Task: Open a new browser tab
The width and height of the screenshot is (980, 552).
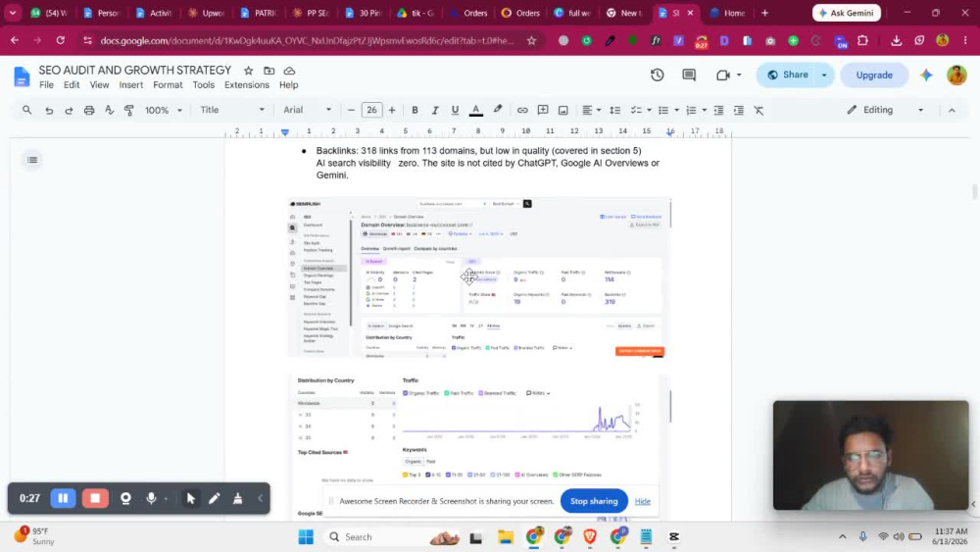Action: pyautogui.click(x=764, y=13)
